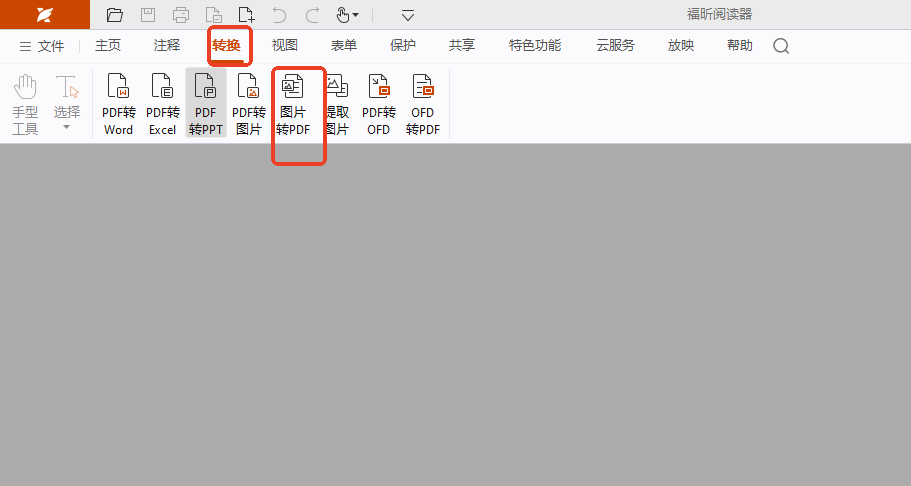Open a file with the folder icon
911x486 pixels.
(x=115, y=15)
